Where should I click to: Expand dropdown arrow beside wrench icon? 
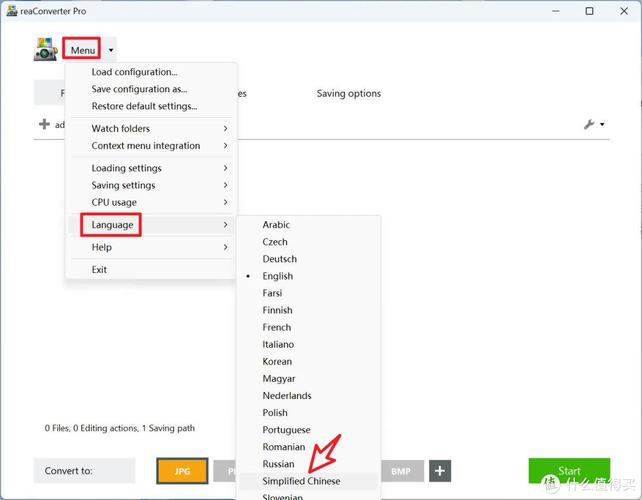[602, 124]
